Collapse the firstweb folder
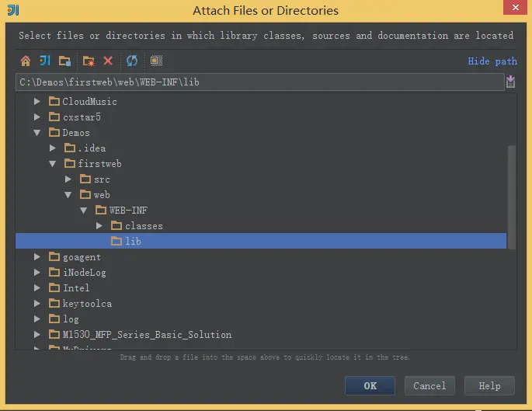 pos(53,164)
